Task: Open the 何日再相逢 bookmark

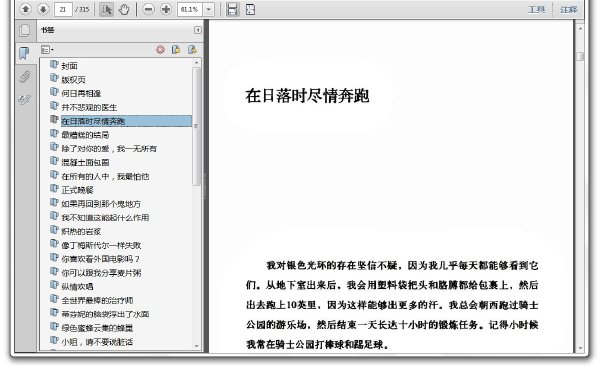Action: [81, 93]
